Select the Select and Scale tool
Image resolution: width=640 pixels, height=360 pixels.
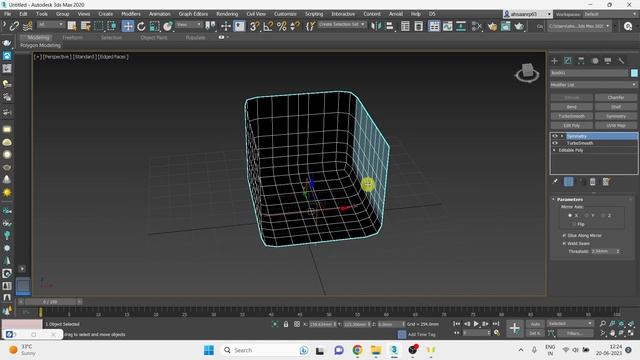tap(154, 26)
